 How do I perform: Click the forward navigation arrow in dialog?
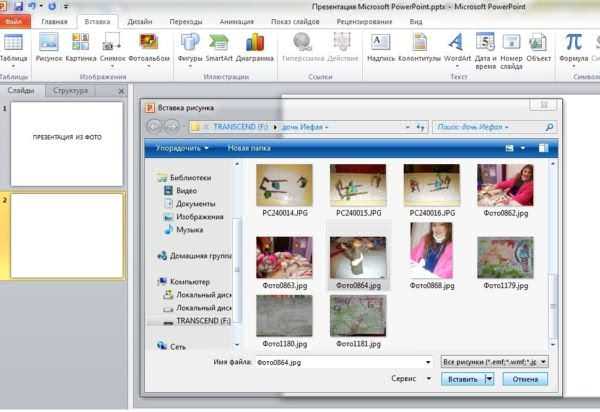(x=172, y=127)
